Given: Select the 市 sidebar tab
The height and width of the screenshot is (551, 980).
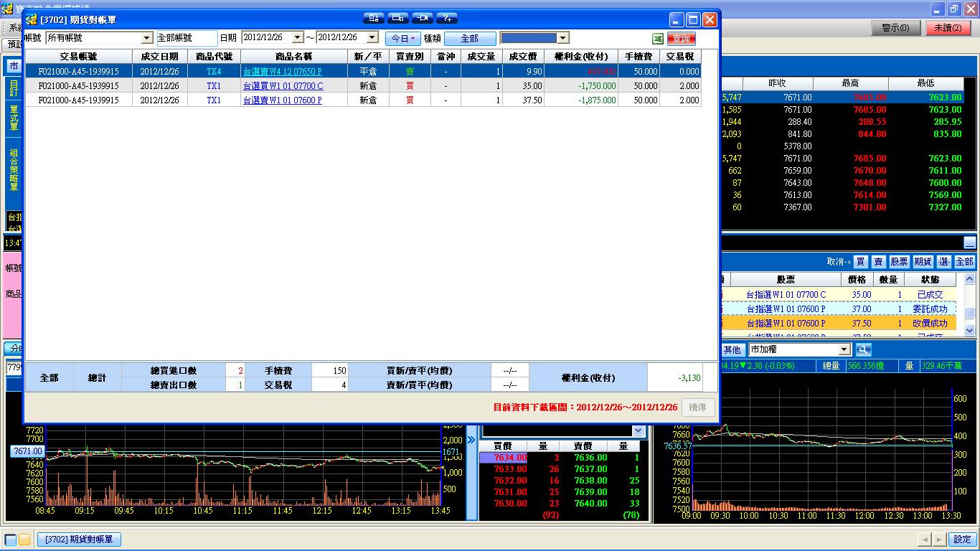Looking at the screenshot, I should 14,67.
